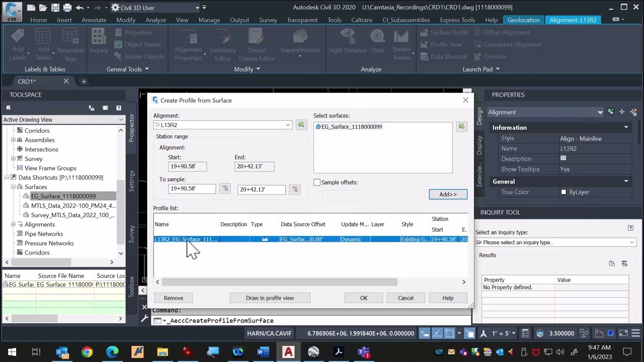Click the Remove button
The image size is (644, 362).
pos(174,298)
